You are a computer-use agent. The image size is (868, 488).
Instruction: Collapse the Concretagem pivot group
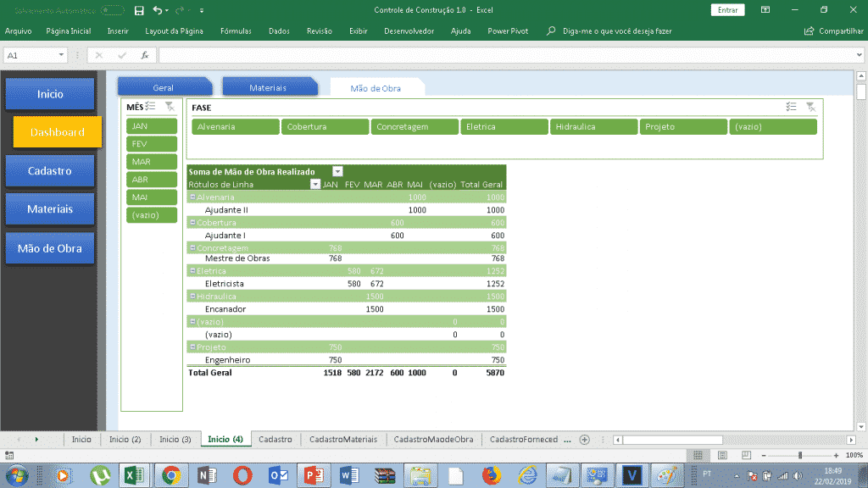192,248
